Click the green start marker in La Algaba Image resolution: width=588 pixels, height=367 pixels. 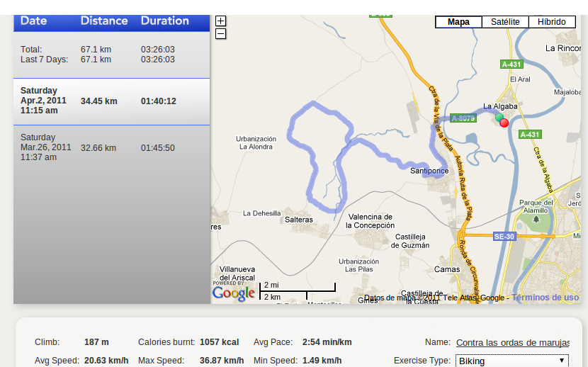pos(499,118)
